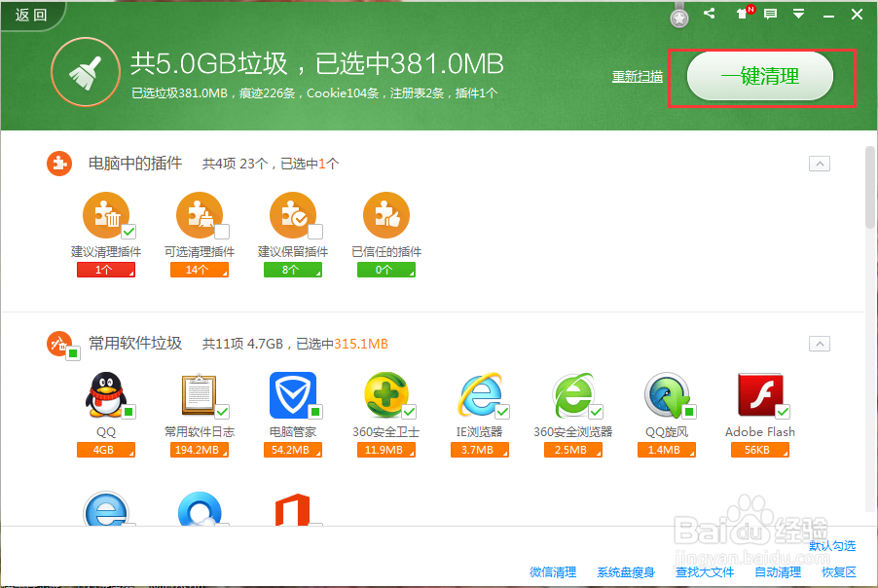Click the 重新扫描 link
The image size is (878, 588).
point(637,77)
